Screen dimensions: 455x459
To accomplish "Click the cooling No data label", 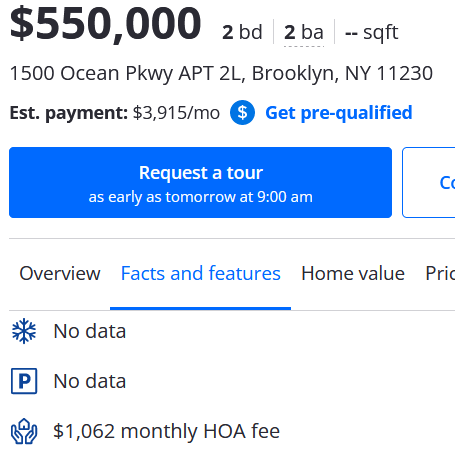I will pos(90,331).
